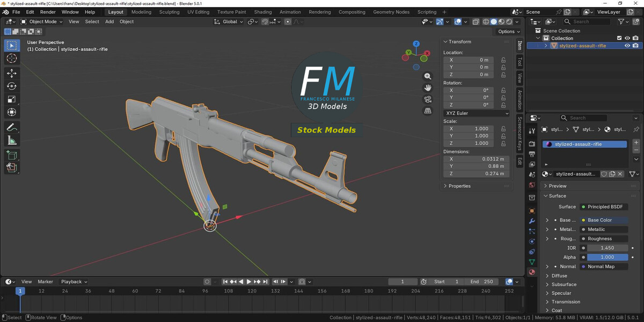
Task: Select the Rotate tool in the left toolbar
Action: [x=12, y=86]
